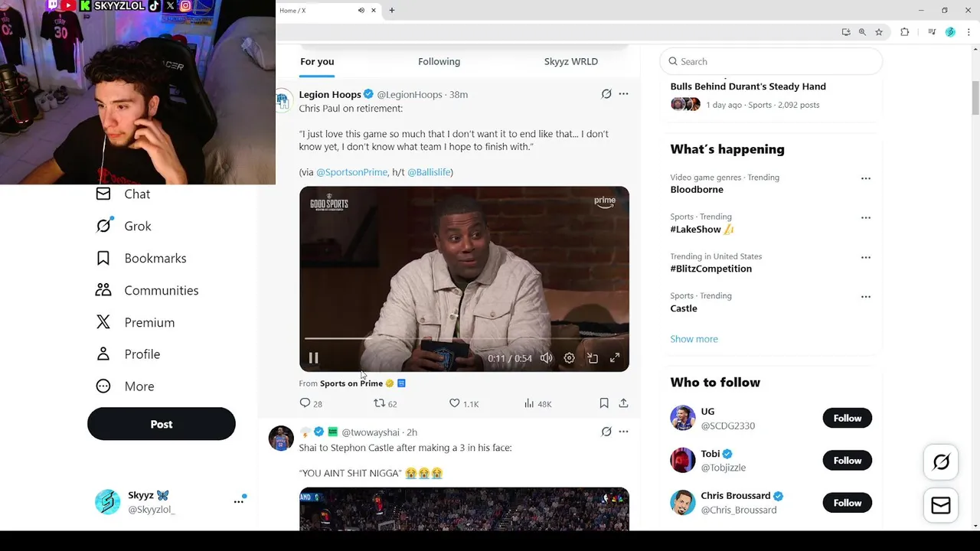Open browser extensions puzzle icon
Viewport: 980px width, 551px height.
(905, 32)
